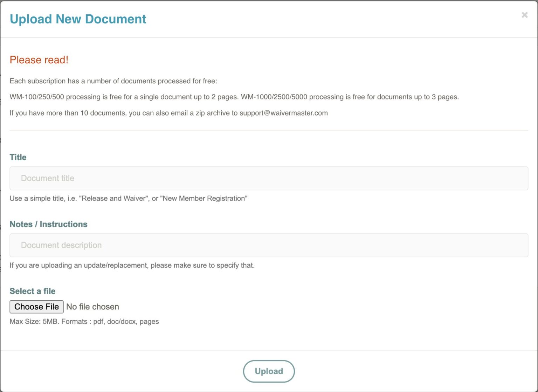538x392 pixels.
Task: Click the 'Upload New Document' heading
Action: (x=78, y=19)
